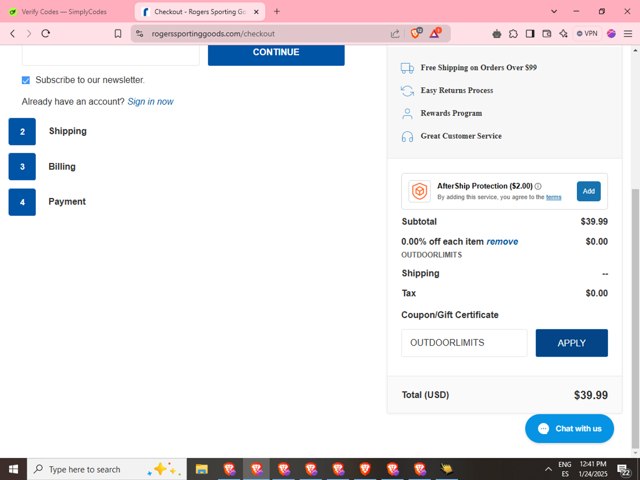Open the Brave Wallet icon

click(547, 34)
